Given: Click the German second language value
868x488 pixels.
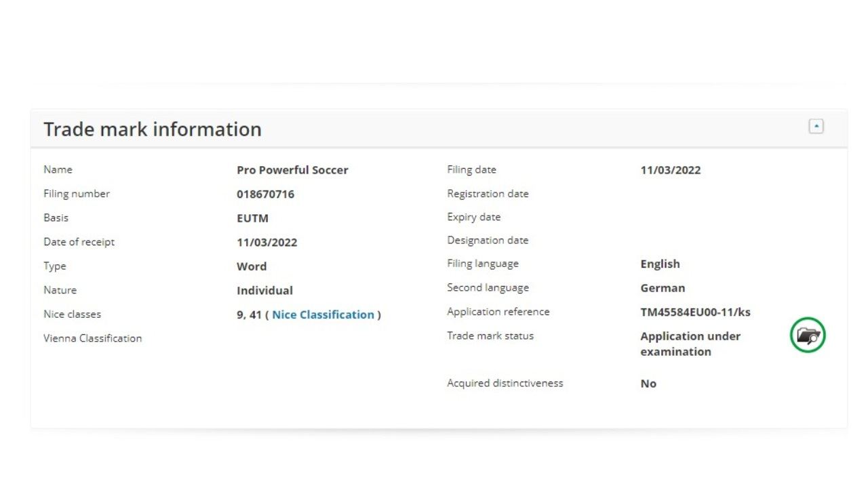Looking at the screenshot, I should tap(663, 288).
